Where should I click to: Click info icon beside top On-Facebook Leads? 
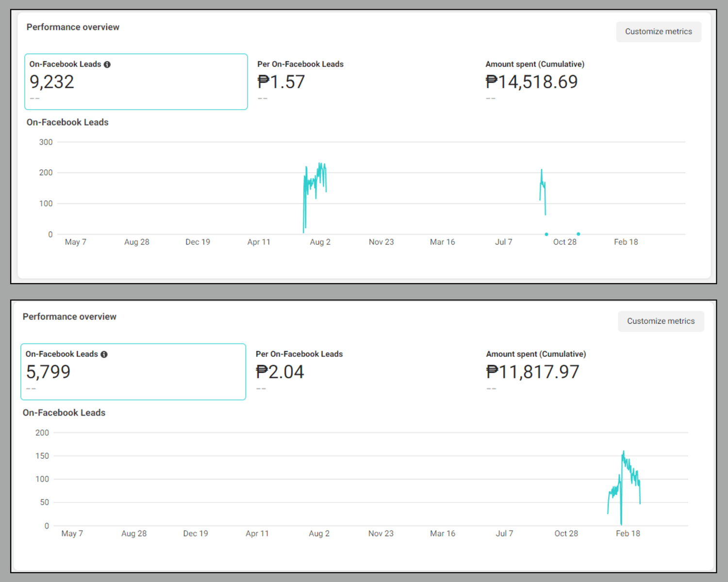(107, 65)
